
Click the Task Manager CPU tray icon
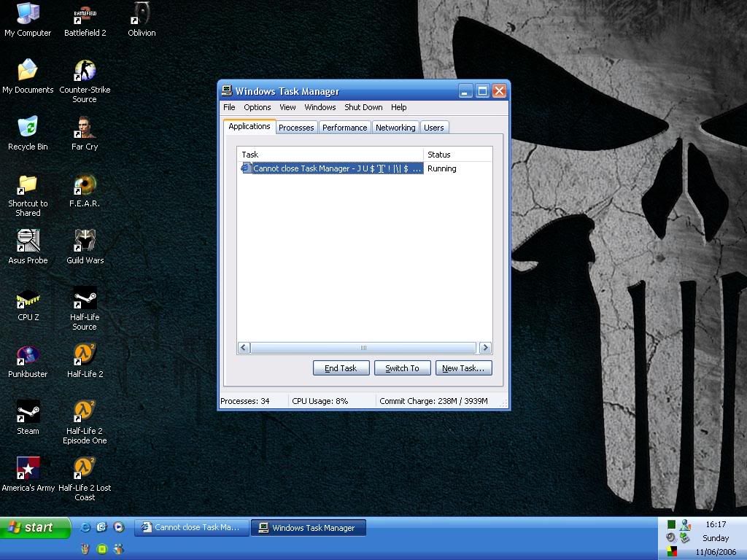(671, 524)
